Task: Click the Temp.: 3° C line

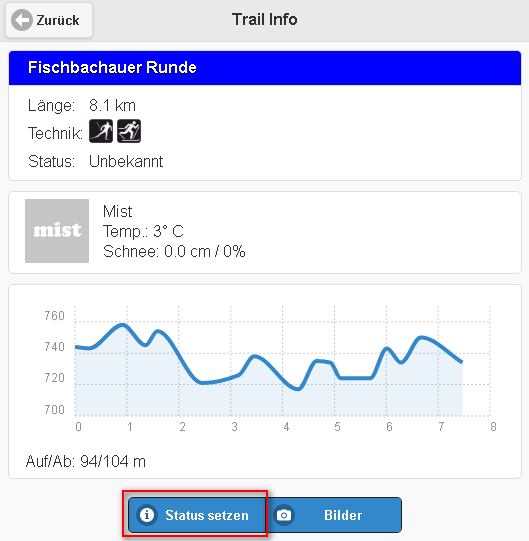Action: [x=143, y=231]
